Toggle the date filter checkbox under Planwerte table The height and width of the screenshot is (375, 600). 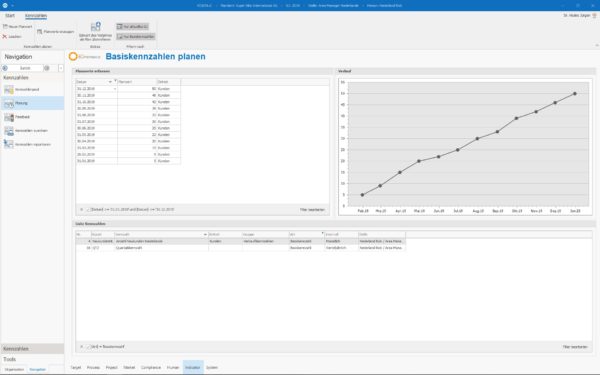pyautogui.click(x=88, y=210)
